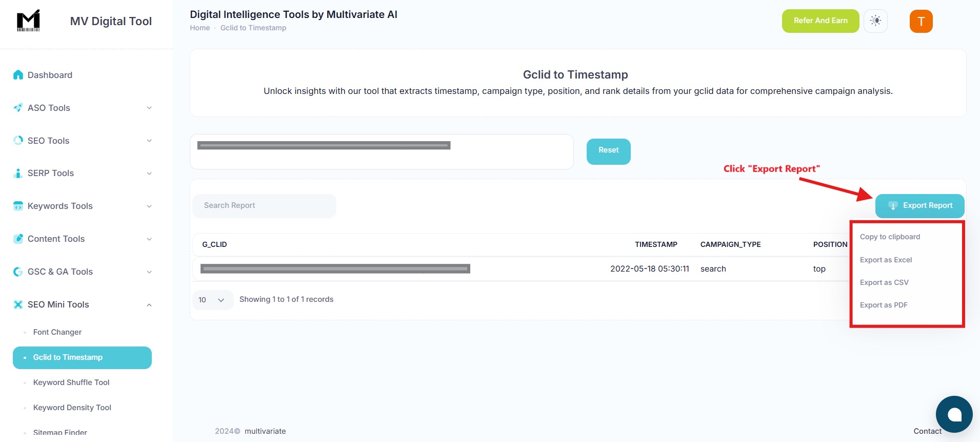Image resolution: width=980 pixels, height=442 pixels.
Task: Choose Export as PDF
Action: 884,305
